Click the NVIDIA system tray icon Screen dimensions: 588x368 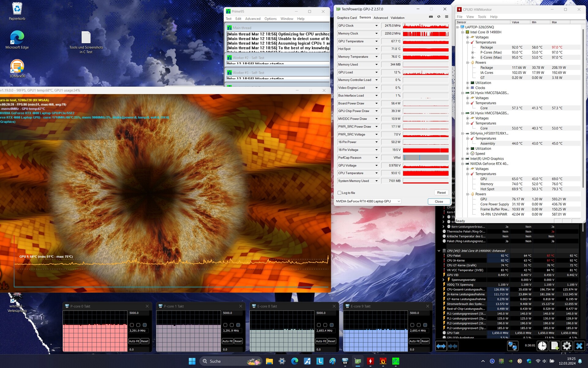coord(511,361)
